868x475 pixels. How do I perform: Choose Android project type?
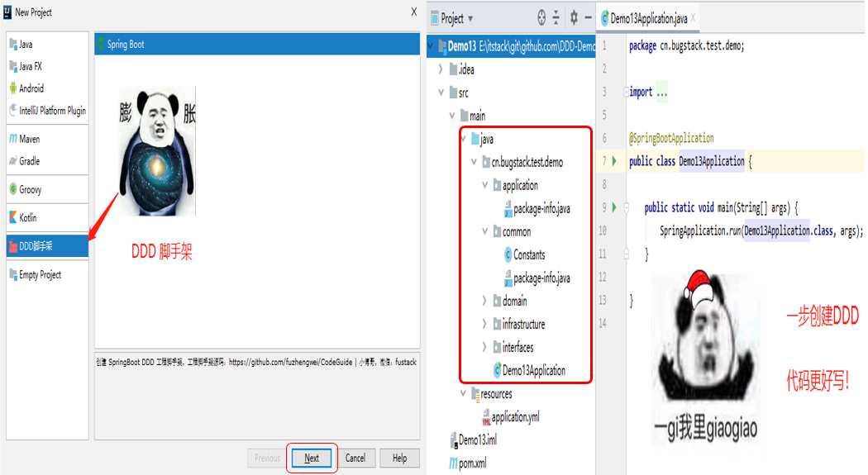click(47, 88)
